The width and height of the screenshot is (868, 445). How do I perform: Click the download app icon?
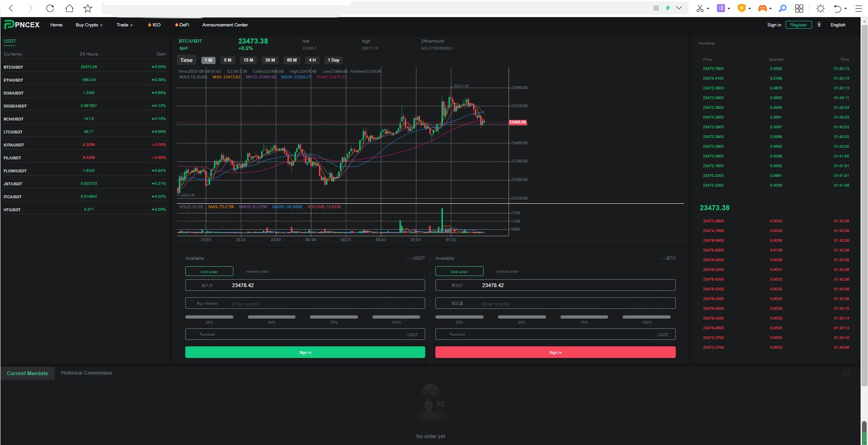pyautogui.click(x=819, y=25)
